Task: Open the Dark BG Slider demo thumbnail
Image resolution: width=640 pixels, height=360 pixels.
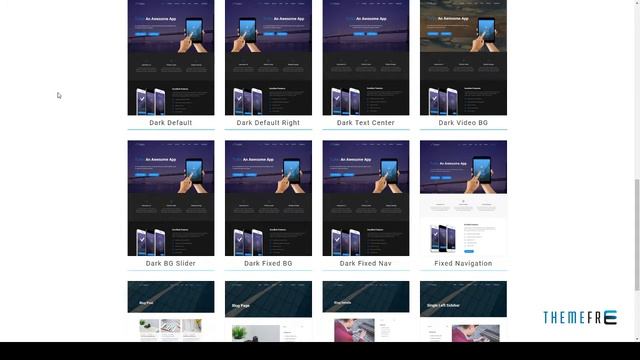Action: (x=171, y=198)
